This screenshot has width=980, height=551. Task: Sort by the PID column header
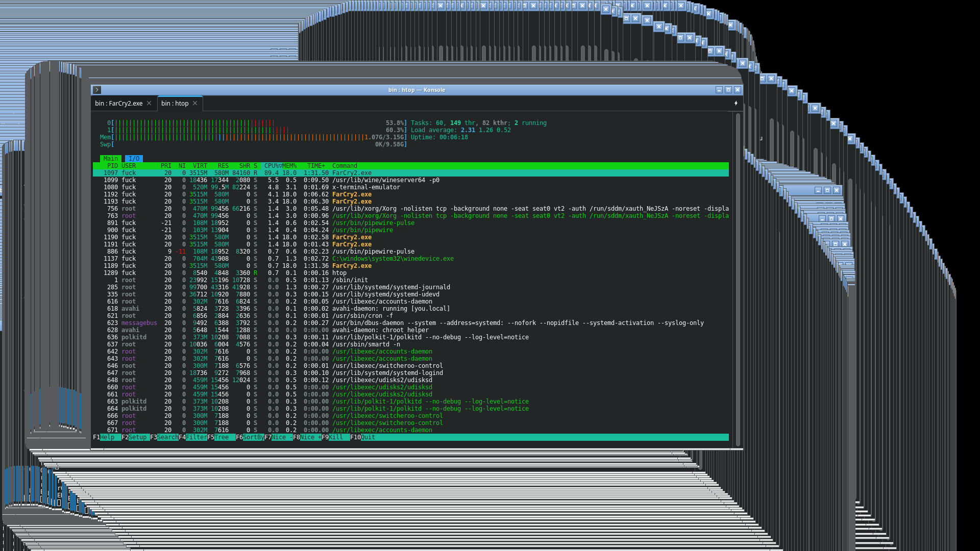tap(112, 166)
